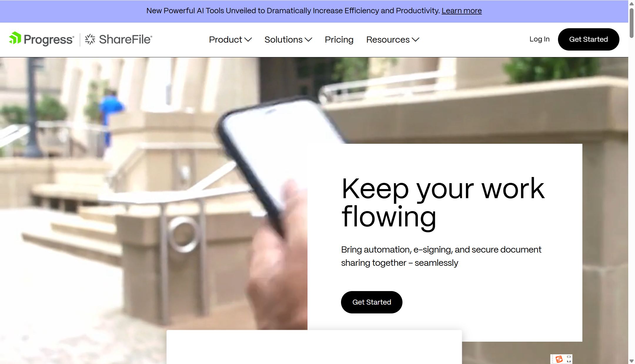The width and height of the screenshot is (635, 364).
Task: Click the green Progress logo icon
Action: [15, 38]
